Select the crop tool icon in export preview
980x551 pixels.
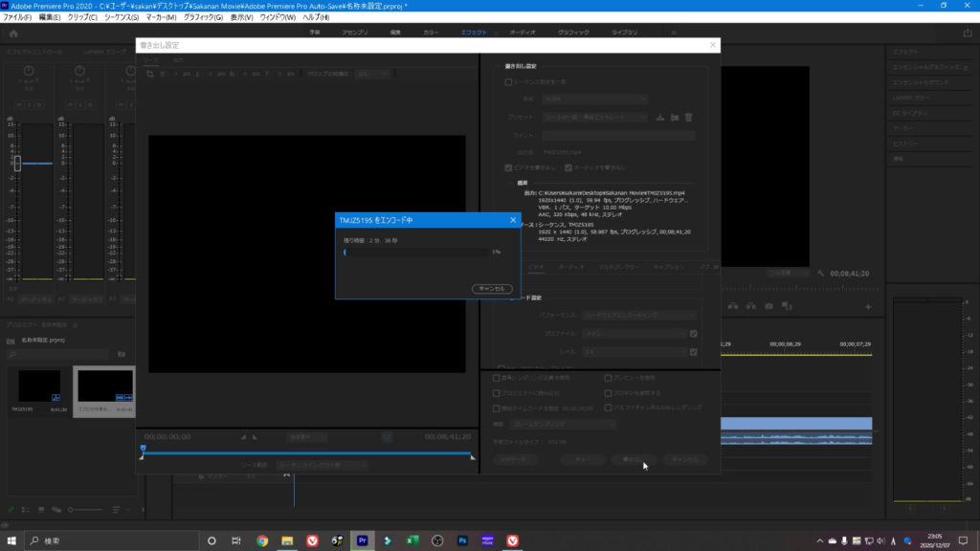point(149,74)
